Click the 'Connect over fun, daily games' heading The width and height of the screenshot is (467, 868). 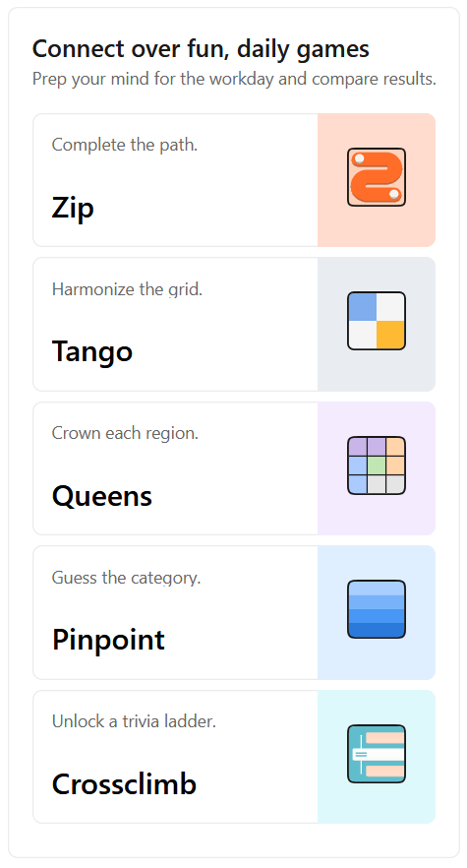click(201, 49)
